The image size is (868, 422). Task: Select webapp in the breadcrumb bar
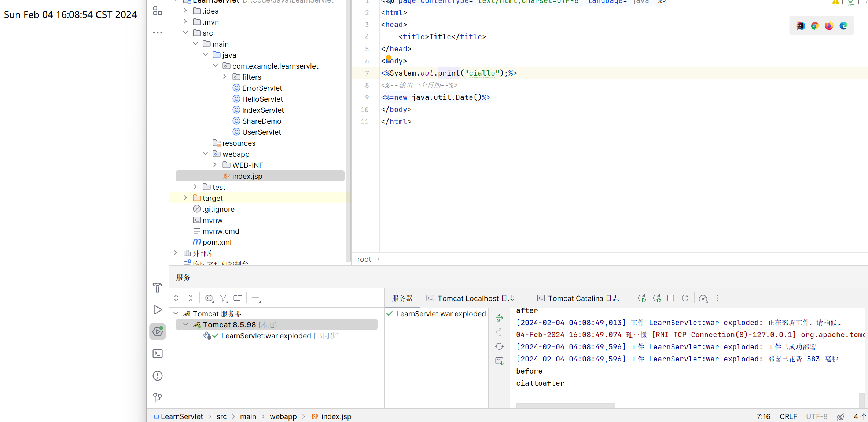283,416
